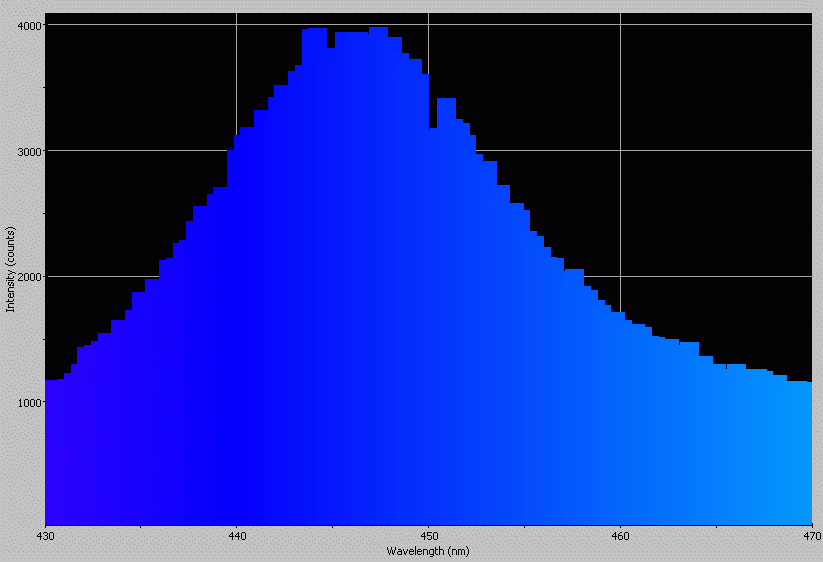This screenshot has width=823, height=562.
Task: Click the 450 wavelength axis label
Action: pos(429,536)
